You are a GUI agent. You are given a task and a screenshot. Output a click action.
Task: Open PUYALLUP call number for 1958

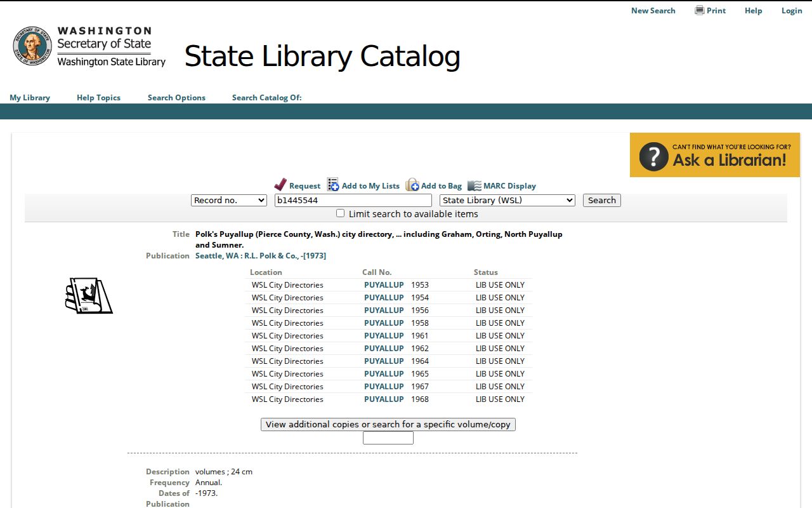[x=384, y=323]
